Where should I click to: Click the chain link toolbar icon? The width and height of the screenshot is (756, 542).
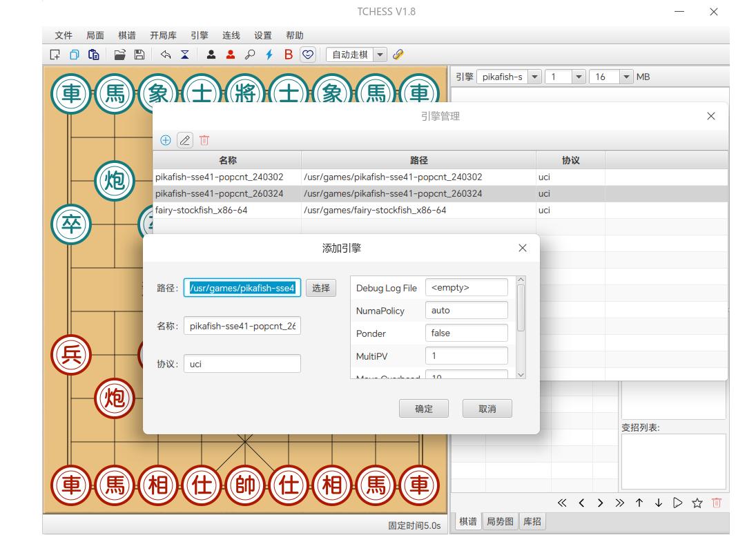[398, 55]
